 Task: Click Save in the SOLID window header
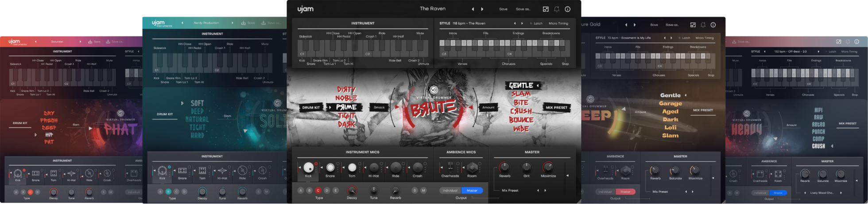point(248,23)
